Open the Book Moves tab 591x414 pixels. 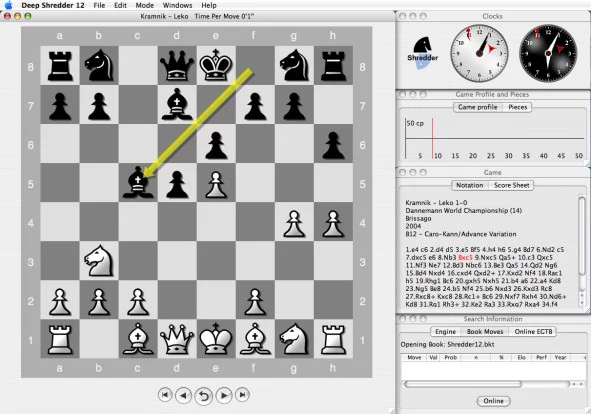click(x=485, y=332)
